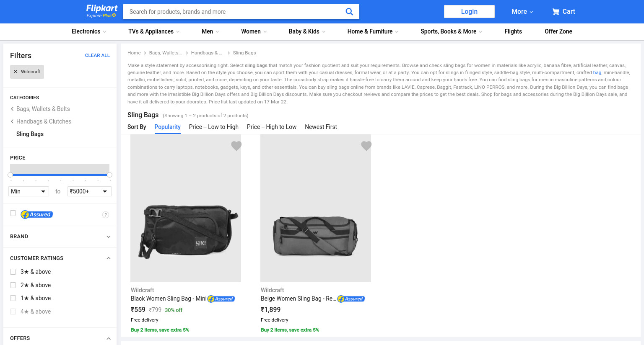Image resolution: width=644 pixels, height=345 pixels.
Task: Sort by Newest First
Action: pyautogui.click(x=321, y=127)
